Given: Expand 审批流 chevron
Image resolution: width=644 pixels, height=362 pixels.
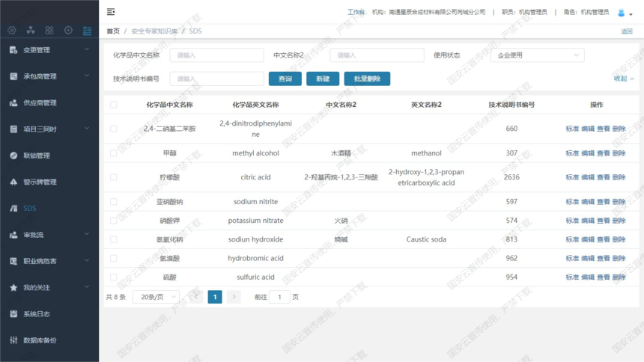Looking at the screenshot, I should point(87,234).
